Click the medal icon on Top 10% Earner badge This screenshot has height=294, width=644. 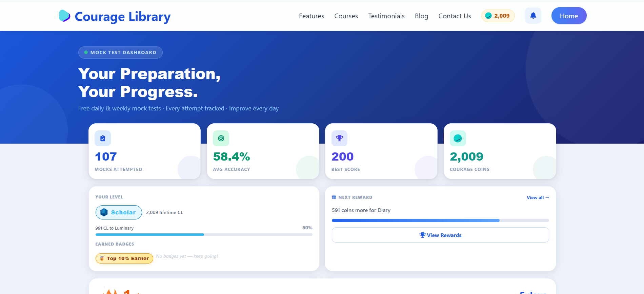click(x=102, y=258)
